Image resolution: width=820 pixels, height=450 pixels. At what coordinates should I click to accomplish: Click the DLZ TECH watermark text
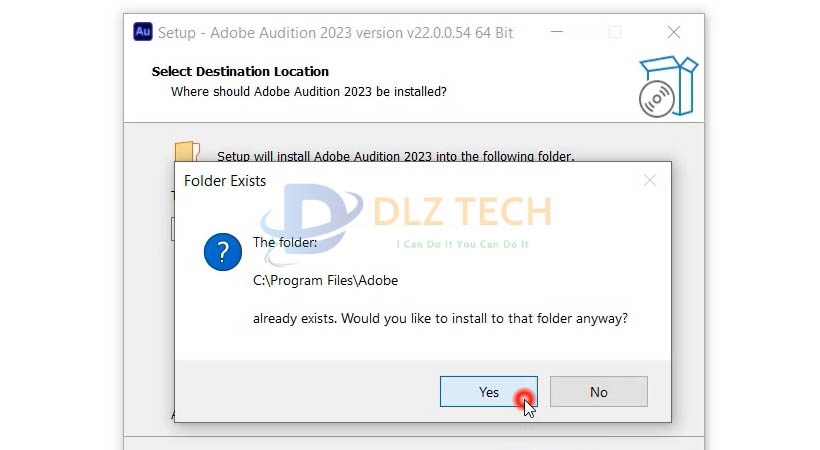coord(463,211)
